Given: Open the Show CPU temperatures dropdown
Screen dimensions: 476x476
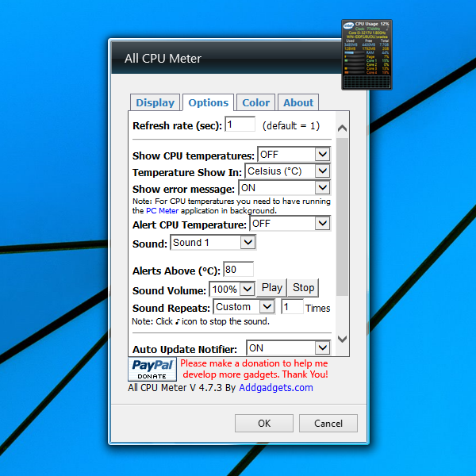Looking at the screenshot, I should (294, 155).
